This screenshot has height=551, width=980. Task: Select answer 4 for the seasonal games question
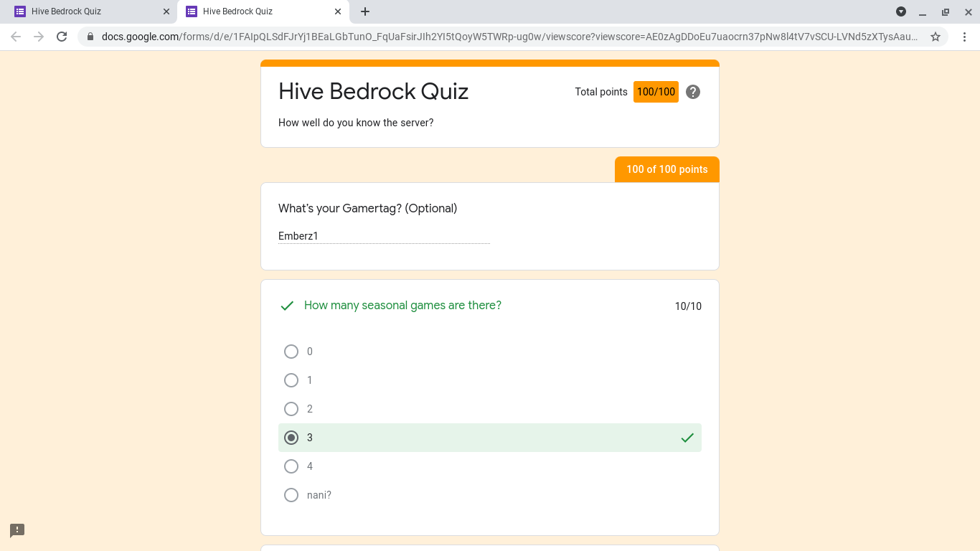(291, 466)
